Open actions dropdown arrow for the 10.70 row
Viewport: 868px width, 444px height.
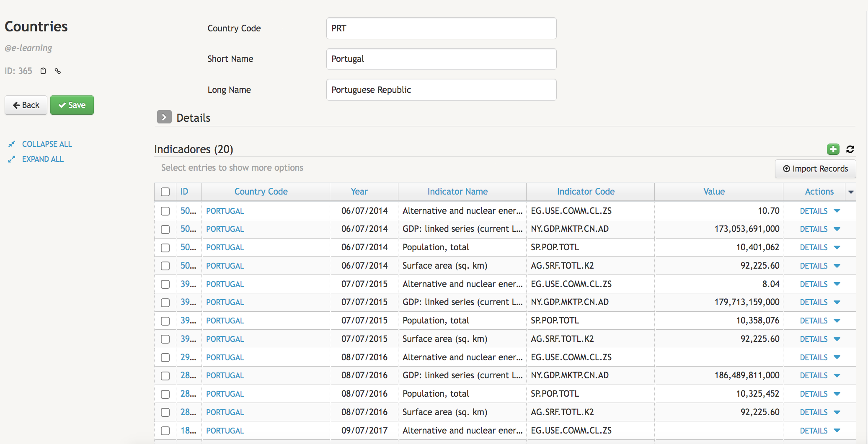click(x=837, y=211)
